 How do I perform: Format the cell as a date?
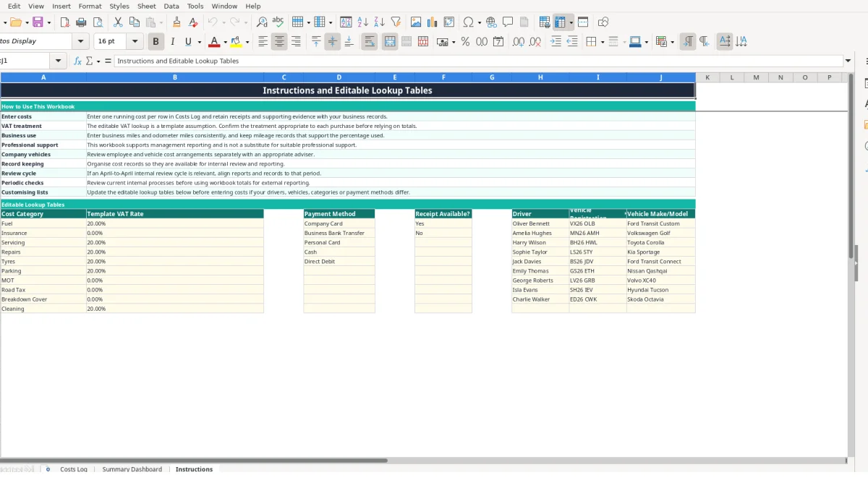click(498, 42)
